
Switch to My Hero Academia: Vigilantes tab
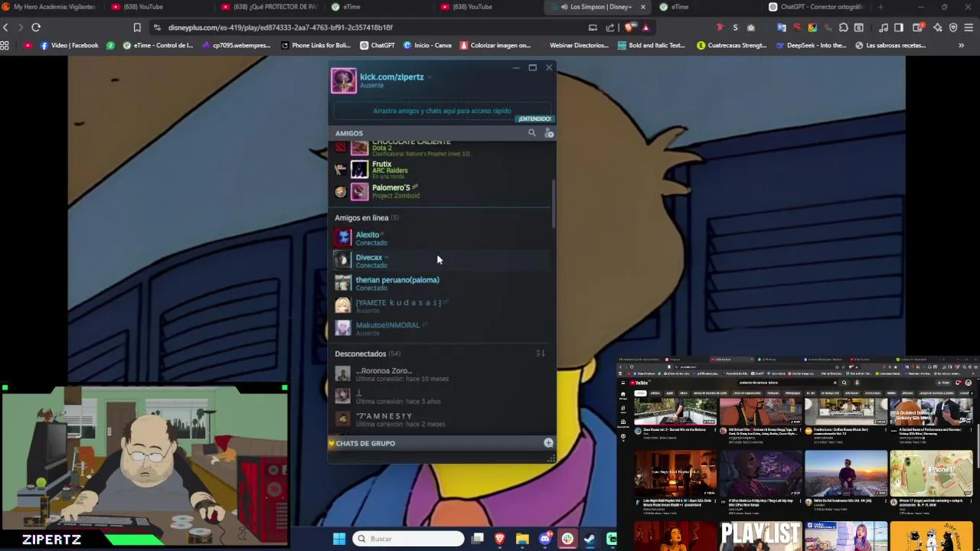51,7
